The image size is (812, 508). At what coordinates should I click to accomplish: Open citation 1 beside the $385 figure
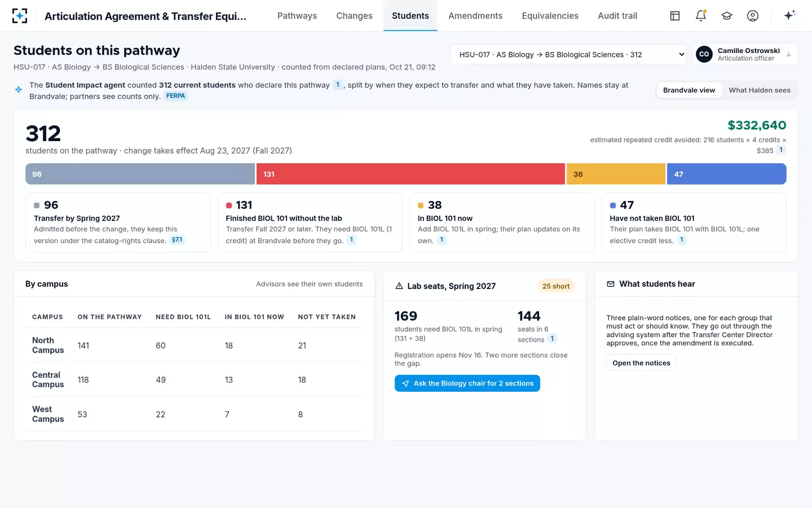pos(781,150)
